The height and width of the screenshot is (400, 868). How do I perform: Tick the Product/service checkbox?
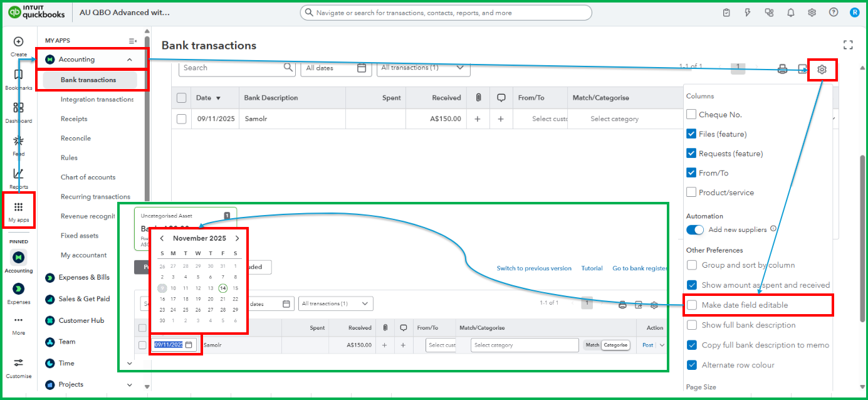point(691,192)
